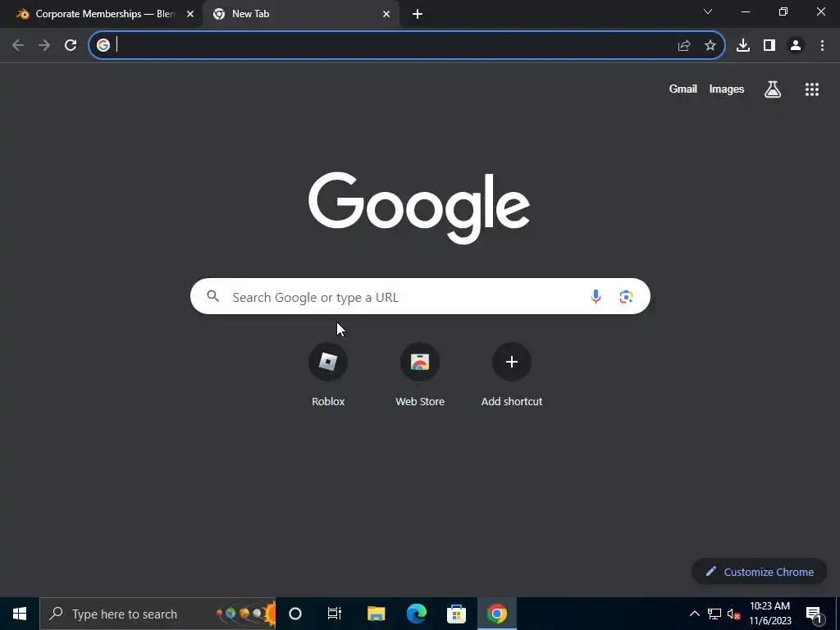
Task: Close the Corporate Memberships tab
Action: 190,14
